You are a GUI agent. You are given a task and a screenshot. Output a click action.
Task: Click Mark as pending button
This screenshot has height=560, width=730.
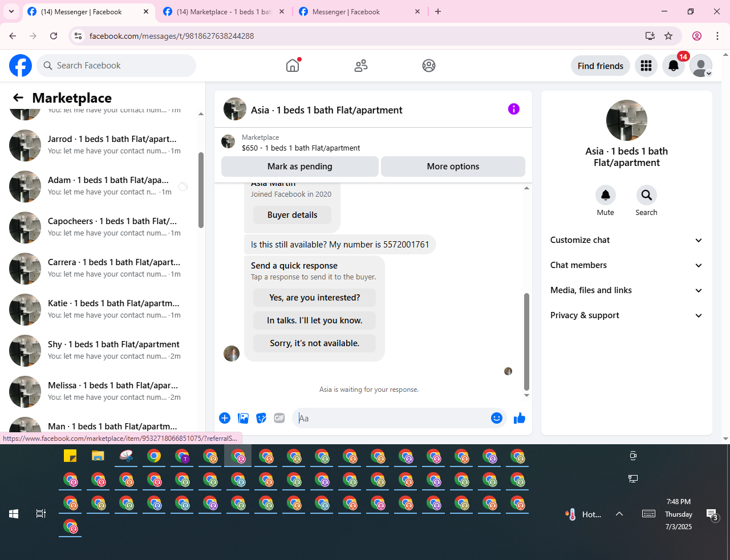300,167
